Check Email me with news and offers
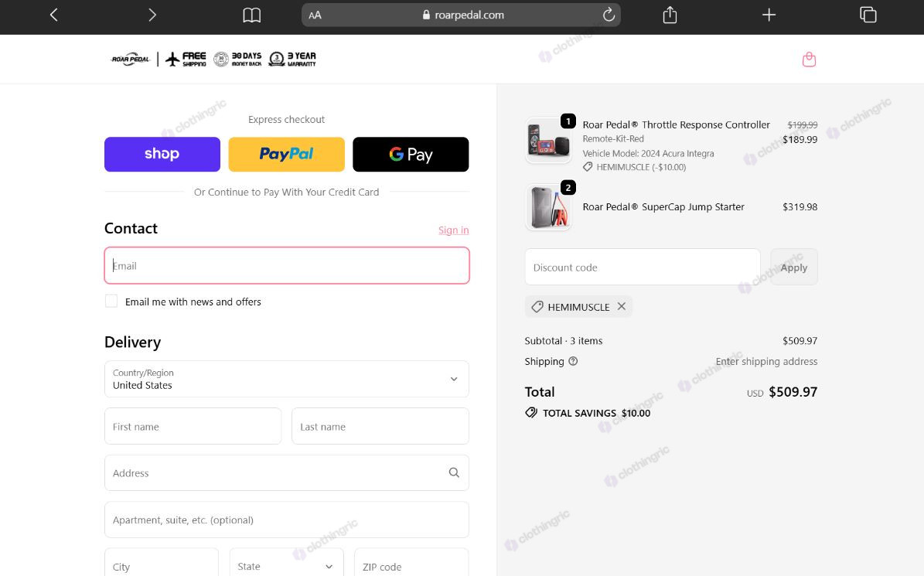 (111, 301)
